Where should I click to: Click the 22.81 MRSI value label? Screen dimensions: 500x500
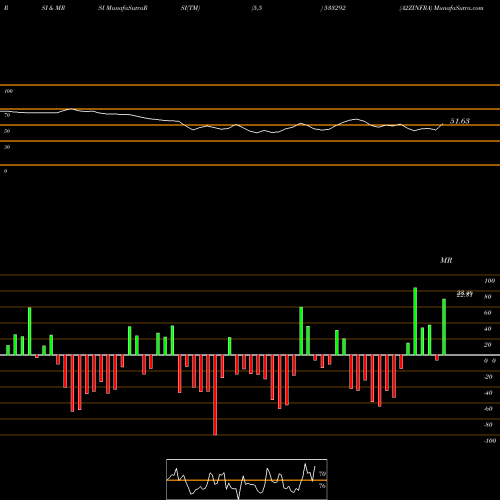465,294
